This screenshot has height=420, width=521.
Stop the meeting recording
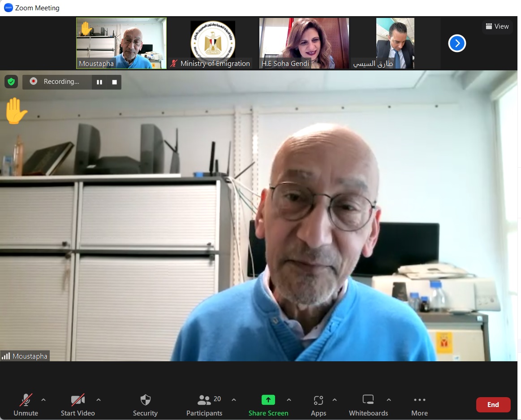pos(114,82)
